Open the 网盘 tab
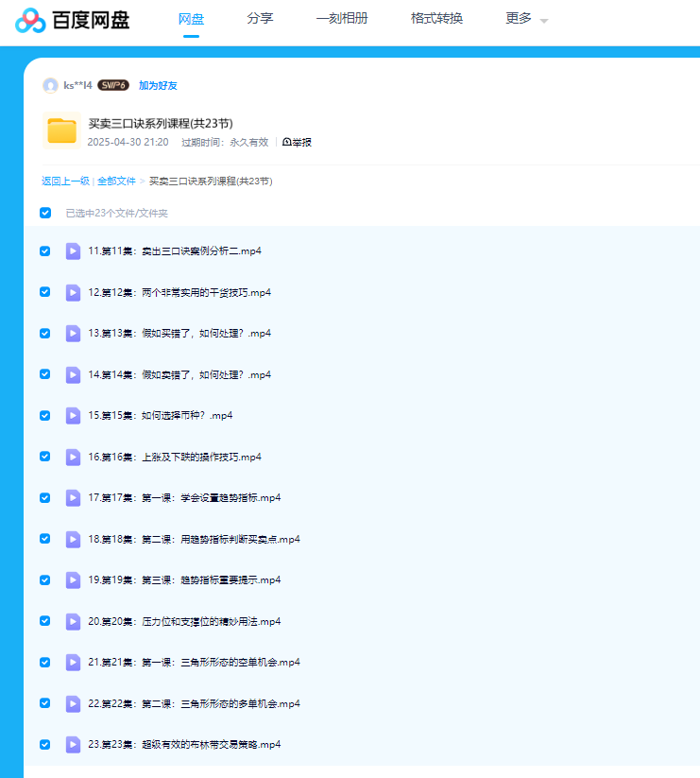Image resolution: width=700 pixels, height=778 pixels. point(191,19)
